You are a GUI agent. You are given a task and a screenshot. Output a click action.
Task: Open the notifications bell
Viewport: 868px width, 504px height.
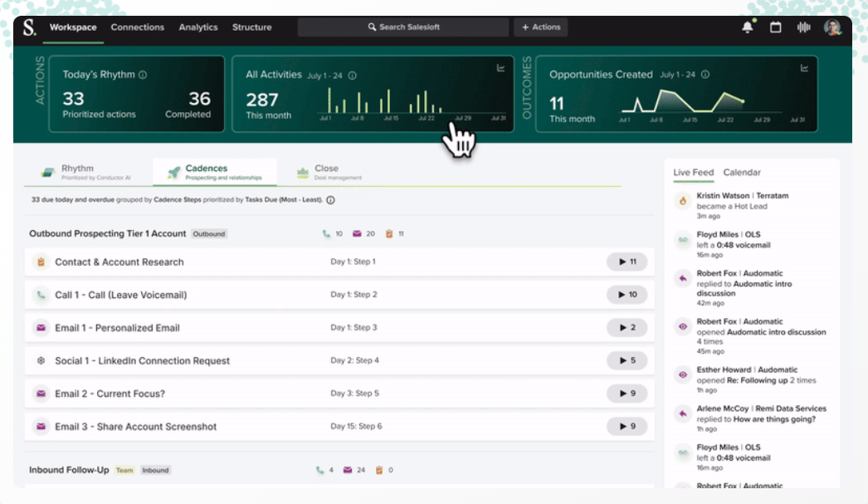pyautogui.click(x=746, y=27)
